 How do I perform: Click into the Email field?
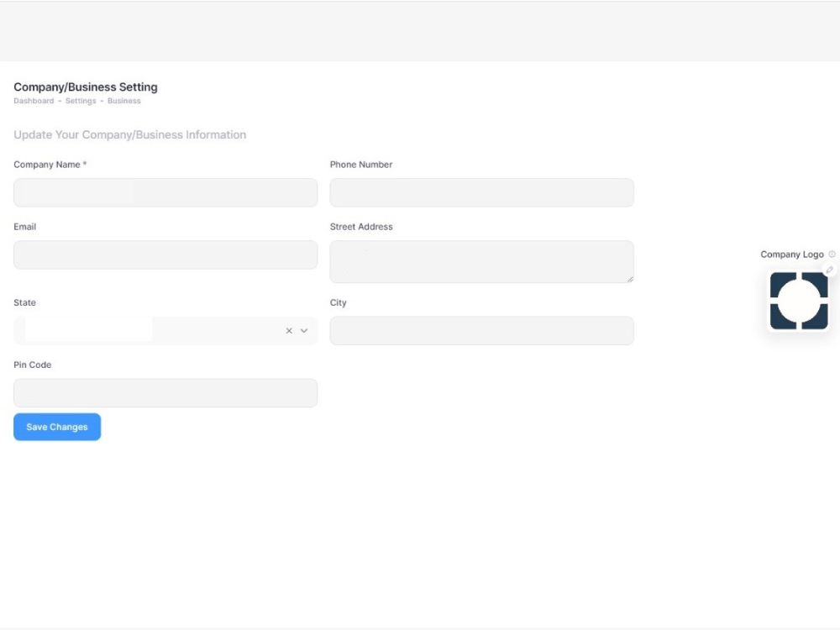click(165, 255)
